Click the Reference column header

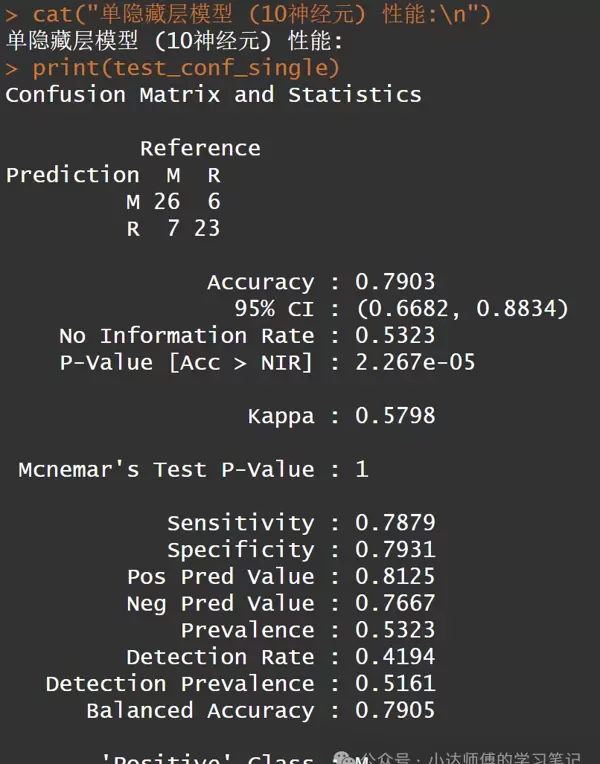pos(200,148)
